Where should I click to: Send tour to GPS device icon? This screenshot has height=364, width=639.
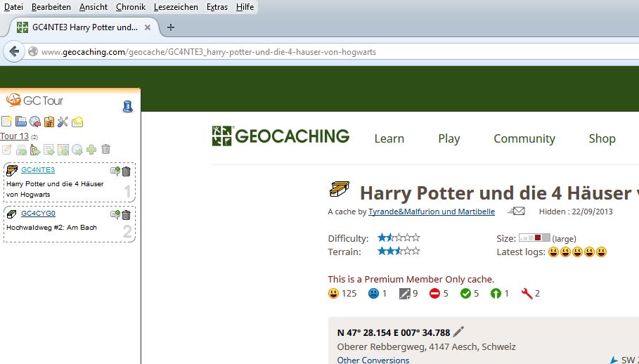click(x=35, y=150)
